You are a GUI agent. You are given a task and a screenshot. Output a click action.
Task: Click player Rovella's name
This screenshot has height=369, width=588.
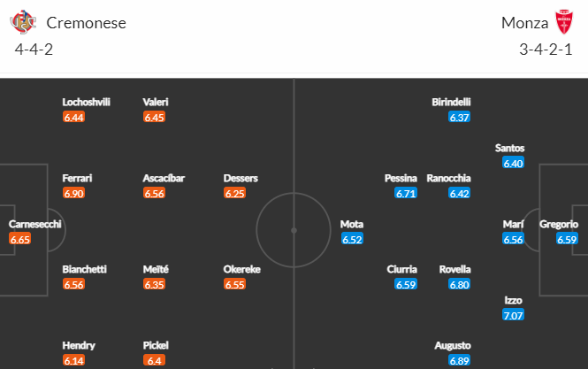[x=454, y=269]
